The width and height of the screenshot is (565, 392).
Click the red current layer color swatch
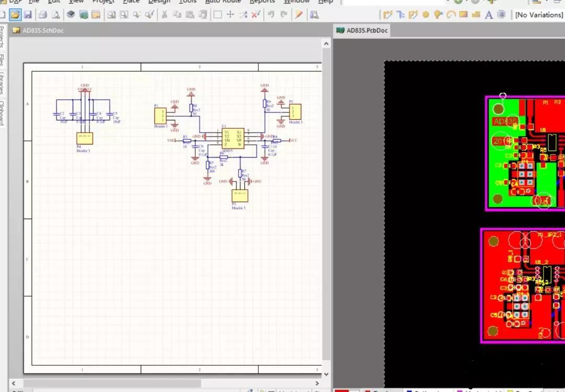point(342,390)
